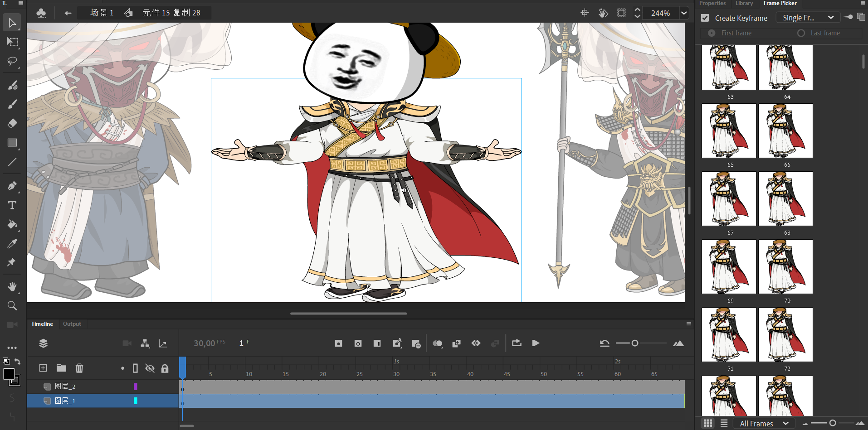
Task: Expand the All Frames filter dropdown
Action: click(x=764, y=424)
